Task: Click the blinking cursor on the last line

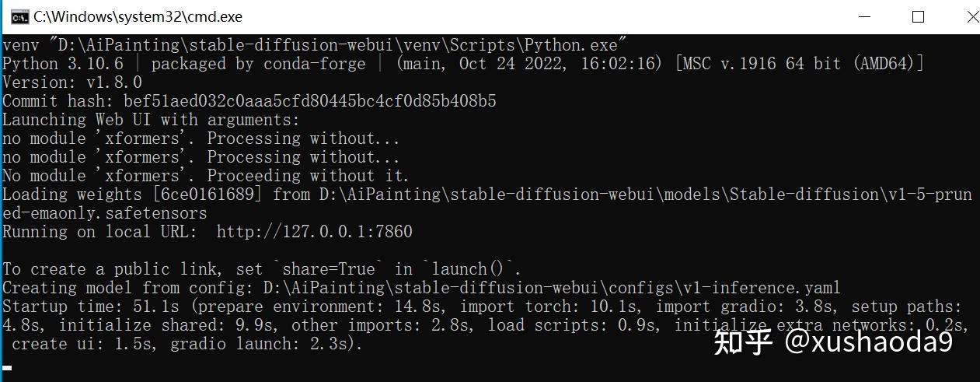Action: (7, 367)
